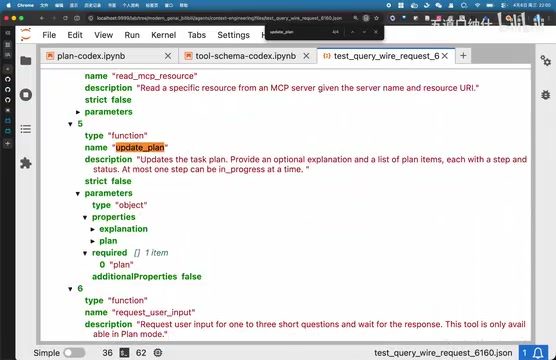Click the Jupyter logo icon
This screenshot has width=556, height=360.
pyautogui.click(x=26, y=35)
